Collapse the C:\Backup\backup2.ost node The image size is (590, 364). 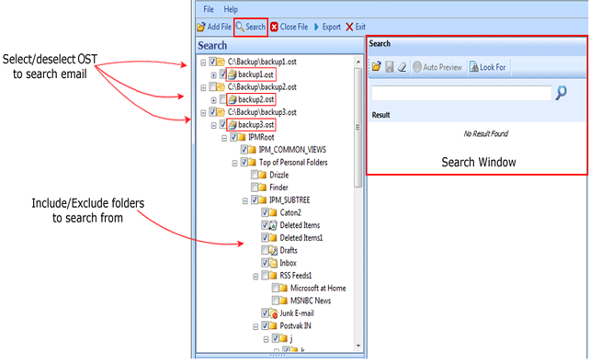coord(203,87)
